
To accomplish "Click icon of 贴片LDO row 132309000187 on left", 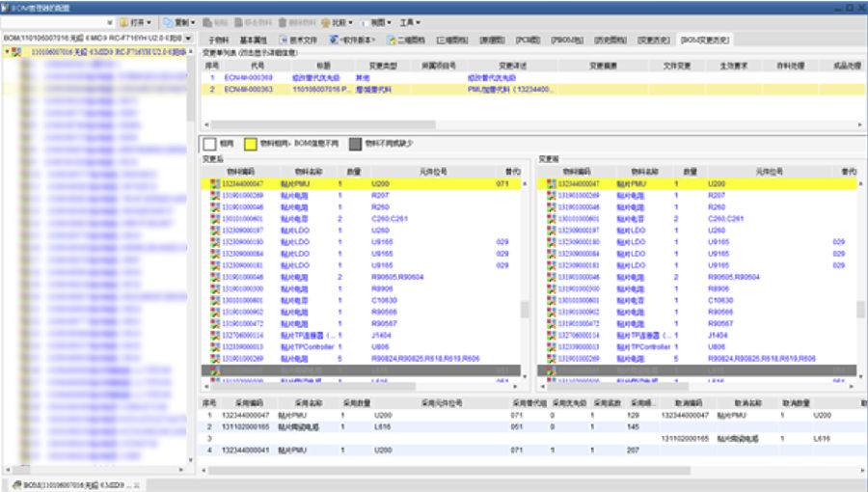I will pyautogui.click(x=213, y=231).
